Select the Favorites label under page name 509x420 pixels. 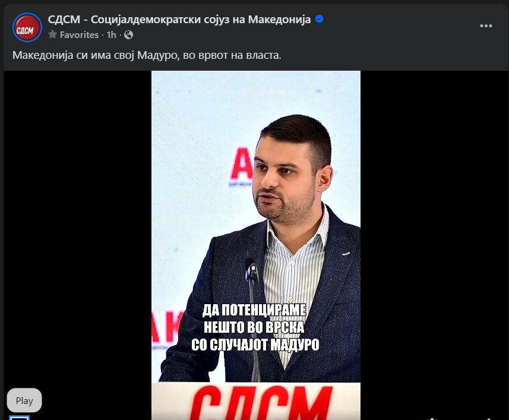point(79,34)
